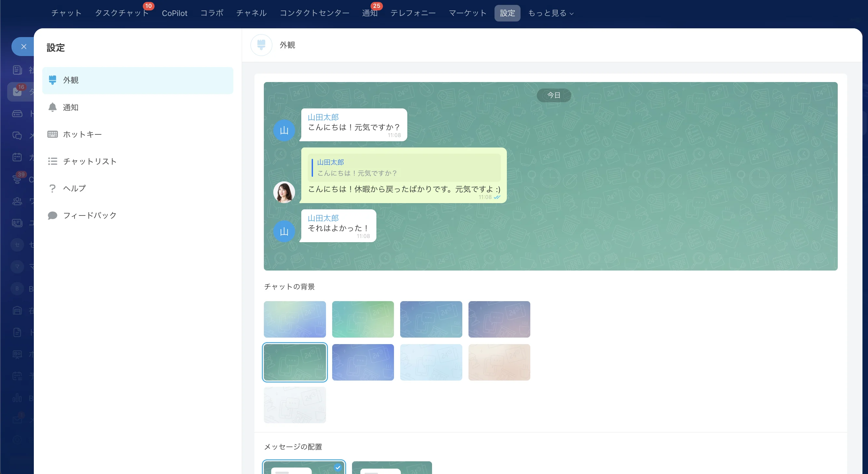The width and height of the screenshot is (868, 474).
Task: Open チャットリスト list icon settings
Action: 53,161
